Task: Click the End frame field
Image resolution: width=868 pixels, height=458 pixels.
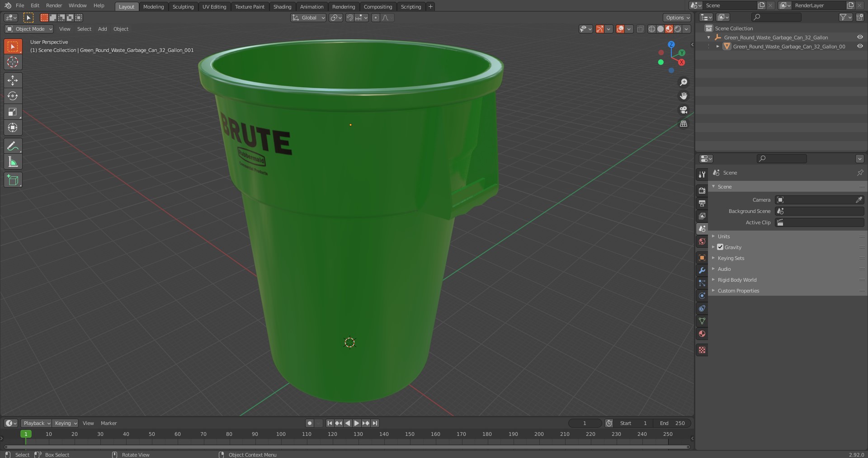Action: [672, 423]
